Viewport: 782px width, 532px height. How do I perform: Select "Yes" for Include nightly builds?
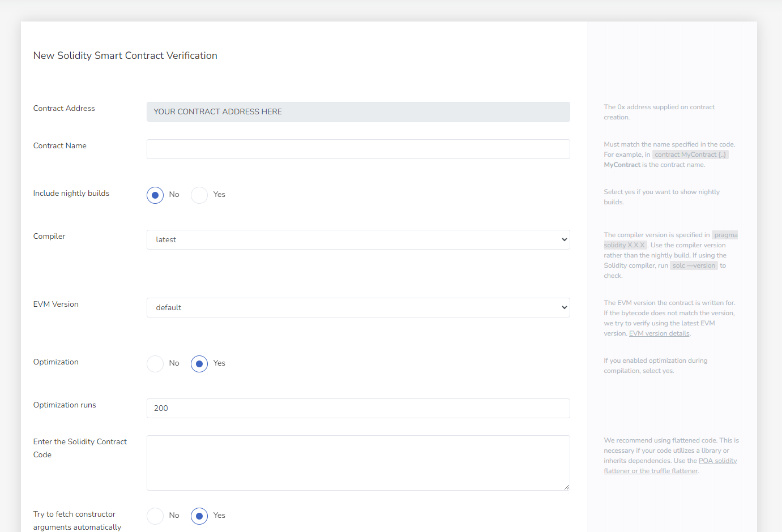point(199,195)
